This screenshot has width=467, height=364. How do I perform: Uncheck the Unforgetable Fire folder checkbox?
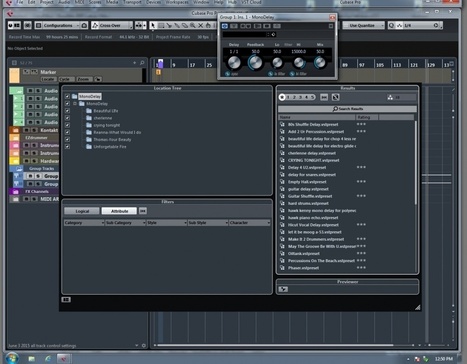[x=67, y=147]
